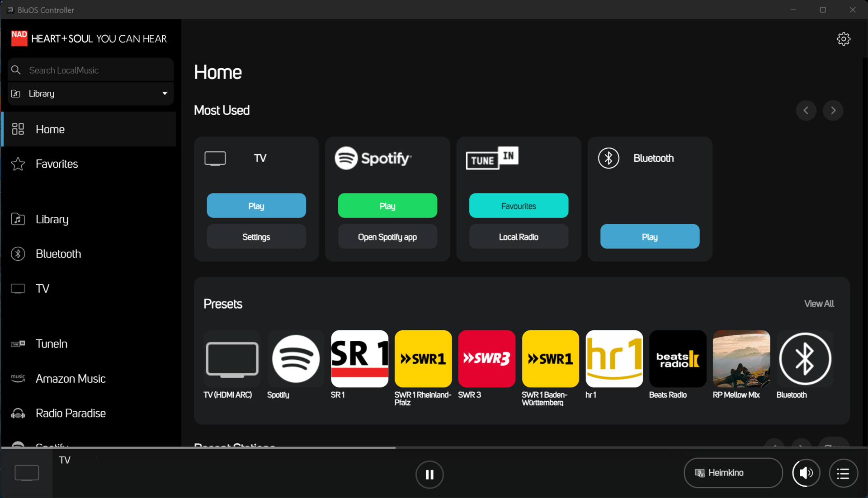Select the hr1 preset tile

(x=614, y=359)
